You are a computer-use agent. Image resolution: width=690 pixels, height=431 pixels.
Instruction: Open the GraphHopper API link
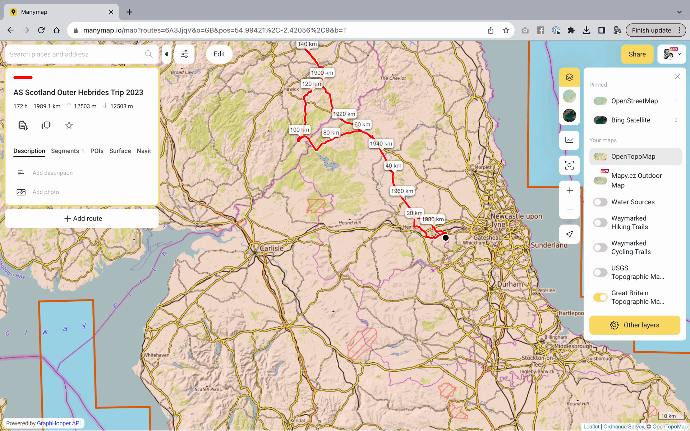(x=58, y=423)
